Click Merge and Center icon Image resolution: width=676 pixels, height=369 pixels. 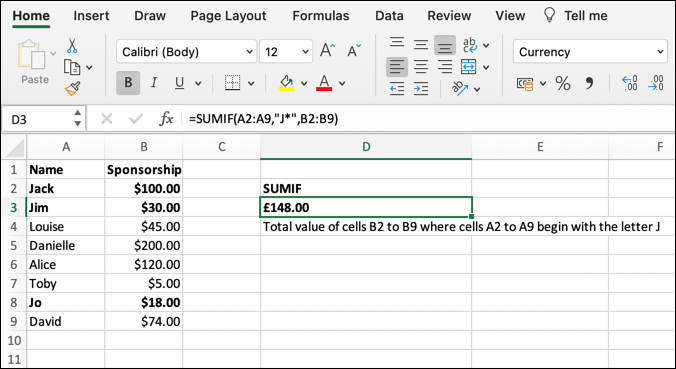coord(469,67)
